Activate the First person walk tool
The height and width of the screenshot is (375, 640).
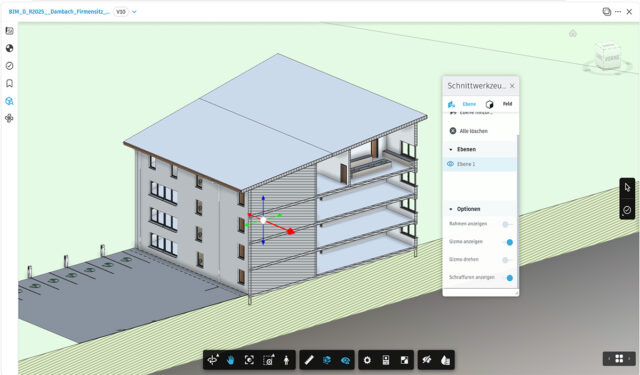(x=287, y=359)
